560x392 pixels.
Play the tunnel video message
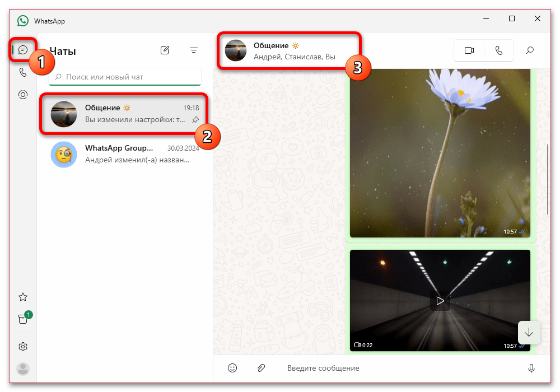(x=440, y=301)
